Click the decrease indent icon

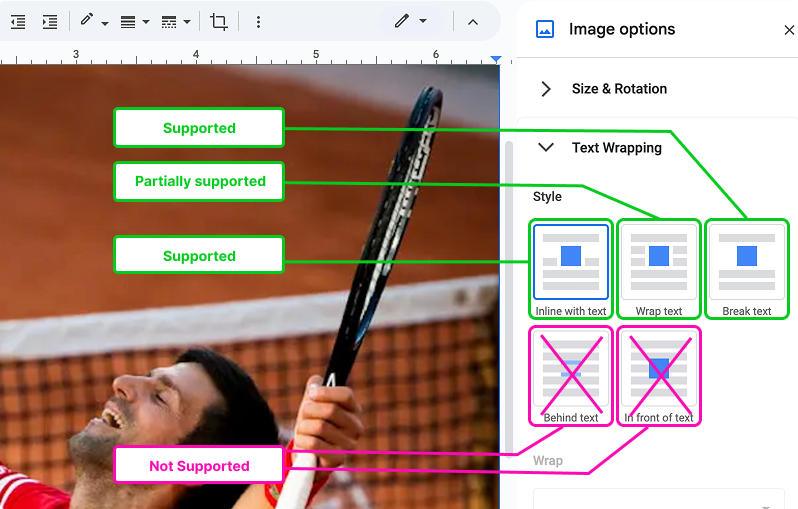[18, 21]
